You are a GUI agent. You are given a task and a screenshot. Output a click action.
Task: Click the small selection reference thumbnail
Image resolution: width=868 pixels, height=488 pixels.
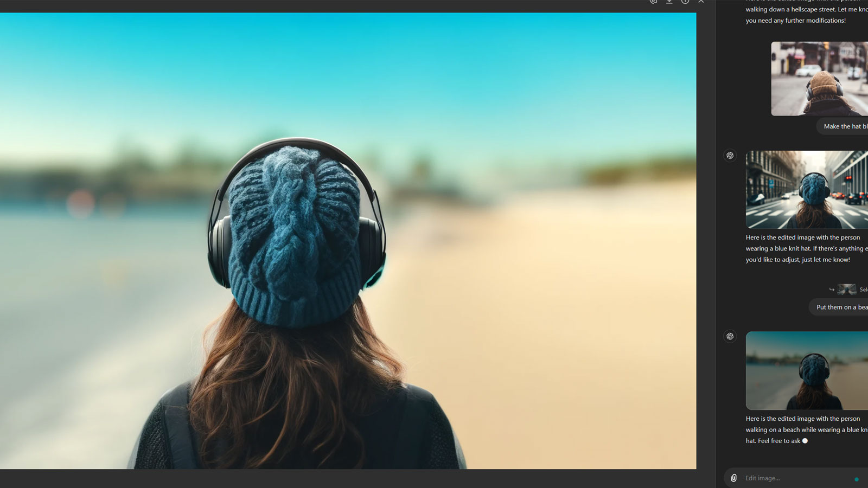pyautogui.click(x=846, y=290)
